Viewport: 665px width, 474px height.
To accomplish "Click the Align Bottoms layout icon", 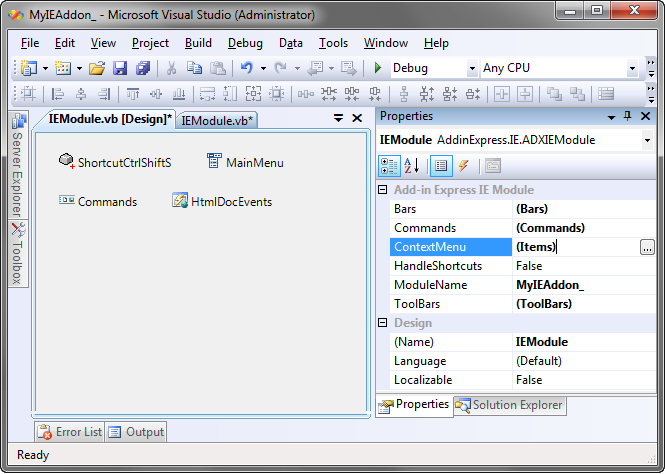I will [179, 94].
